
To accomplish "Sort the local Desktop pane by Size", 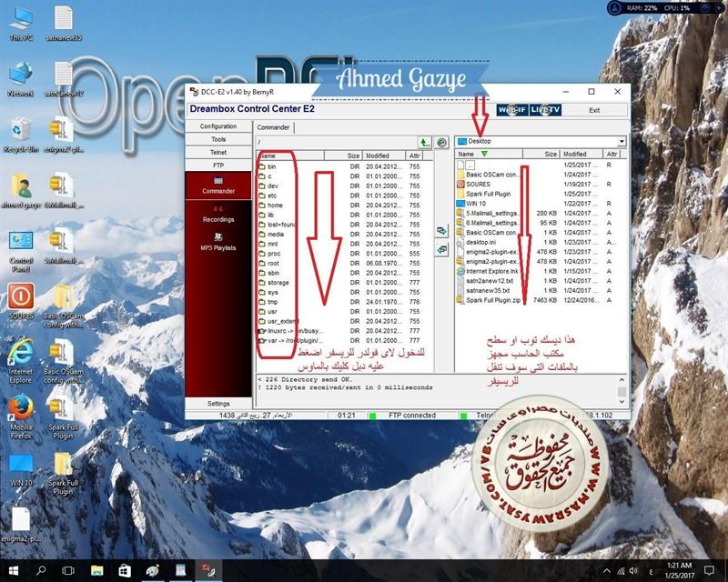I will 541,154.
